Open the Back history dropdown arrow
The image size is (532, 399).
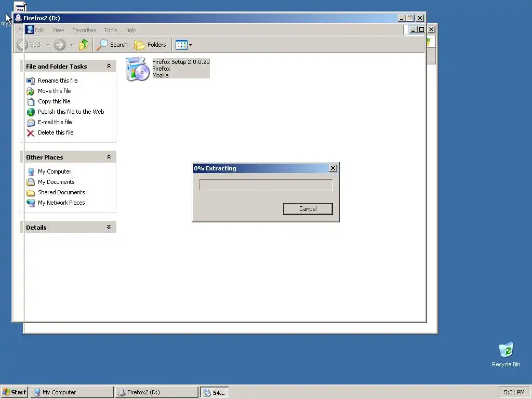pyautogui.click(x=48, y=45)
